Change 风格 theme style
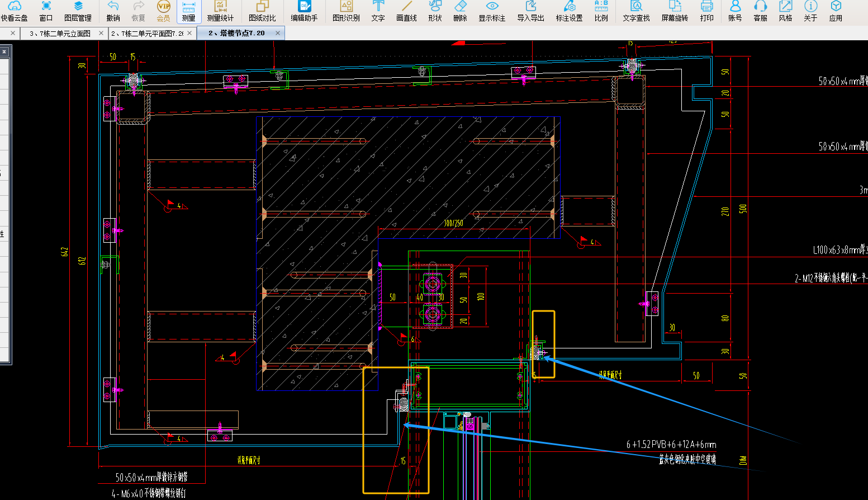 [x=785, y=11]
